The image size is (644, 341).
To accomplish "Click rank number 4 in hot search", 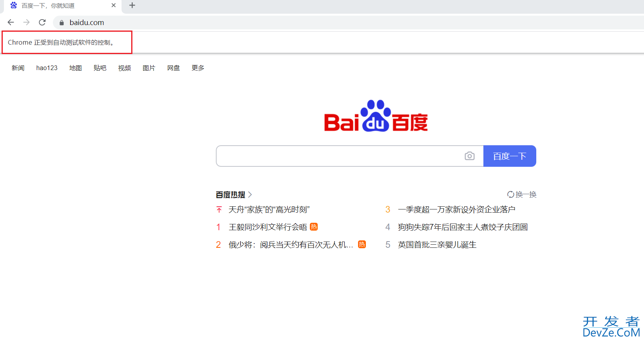I will [388, 227].
